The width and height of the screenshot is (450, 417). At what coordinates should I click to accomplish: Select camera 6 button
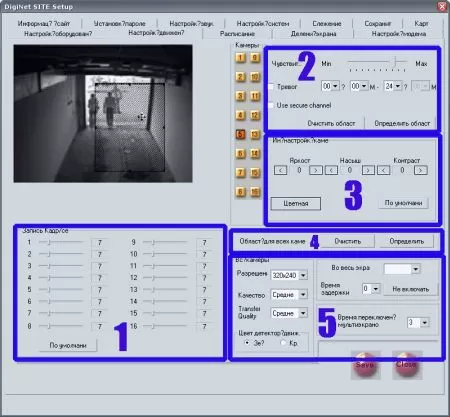[x=240, y=154]
